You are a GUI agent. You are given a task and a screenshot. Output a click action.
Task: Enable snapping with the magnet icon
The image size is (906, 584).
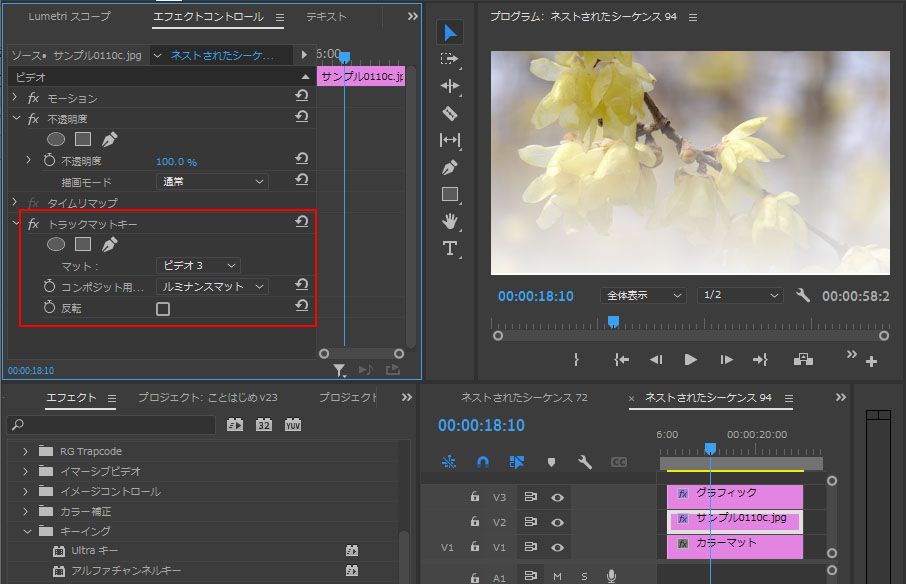coord(482,462)
